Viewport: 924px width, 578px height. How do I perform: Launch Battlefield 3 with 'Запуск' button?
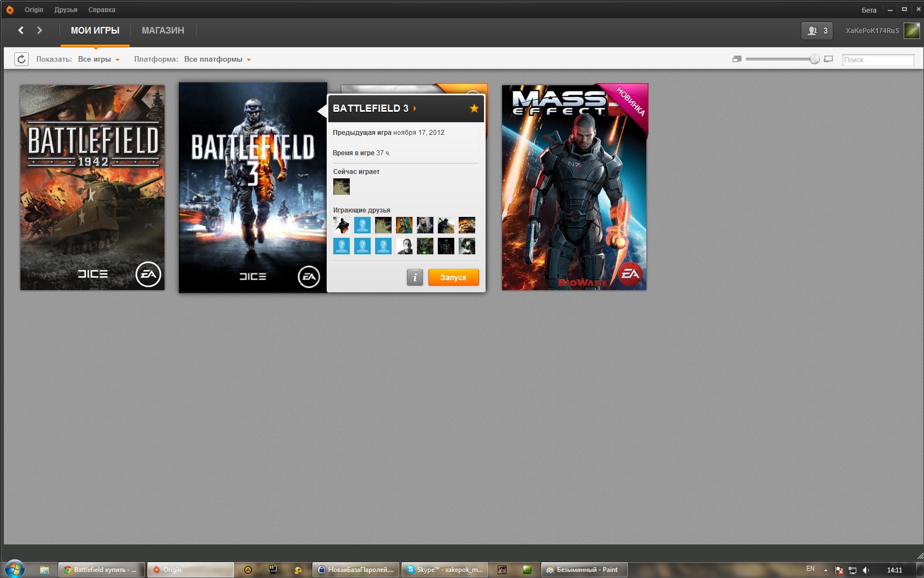[453, 277]
